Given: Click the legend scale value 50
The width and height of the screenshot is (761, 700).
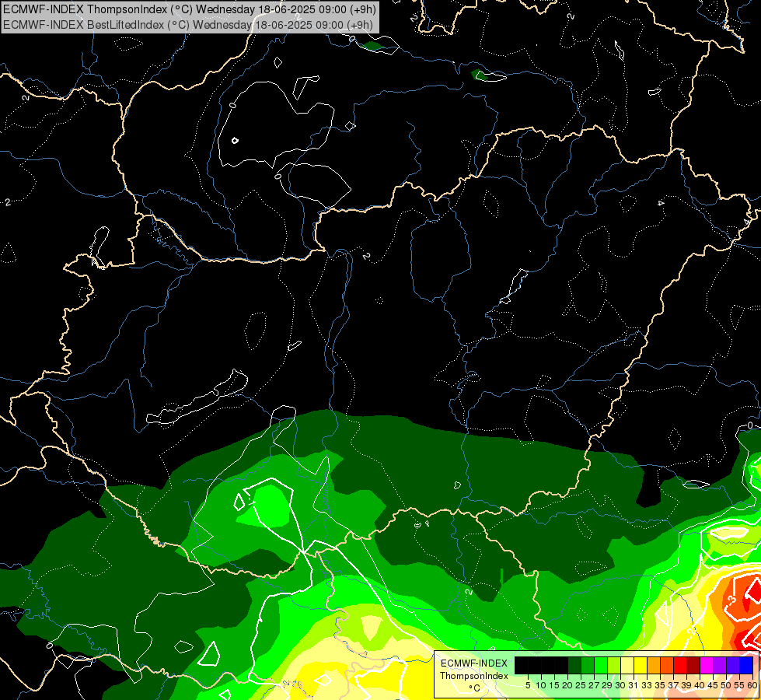Looking at the screenshot, I should coord(727,685).
